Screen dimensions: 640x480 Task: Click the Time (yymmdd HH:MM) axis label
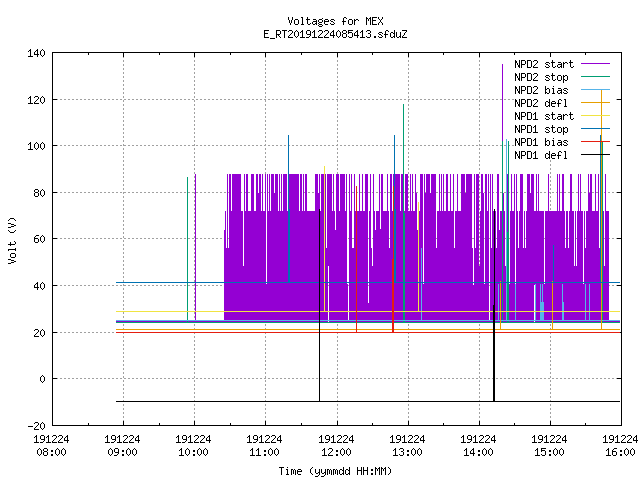pyautogui.click(x=335, y=471)
